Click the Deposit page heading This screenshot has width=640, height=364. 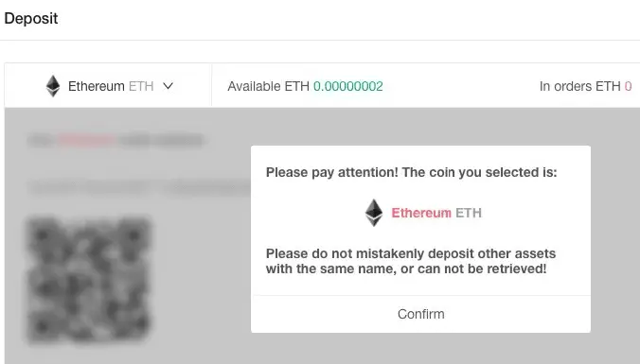[x=31, y=18]
